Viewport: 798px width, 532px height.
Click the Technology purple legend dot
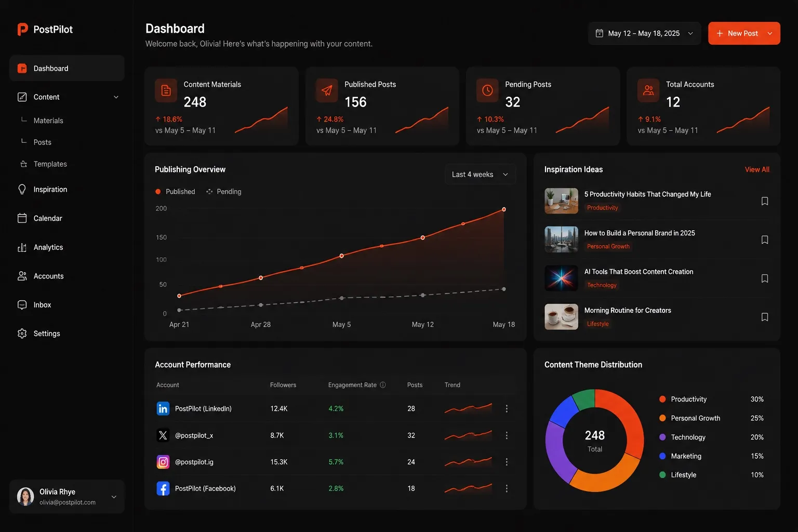click(x=662, y=437)
